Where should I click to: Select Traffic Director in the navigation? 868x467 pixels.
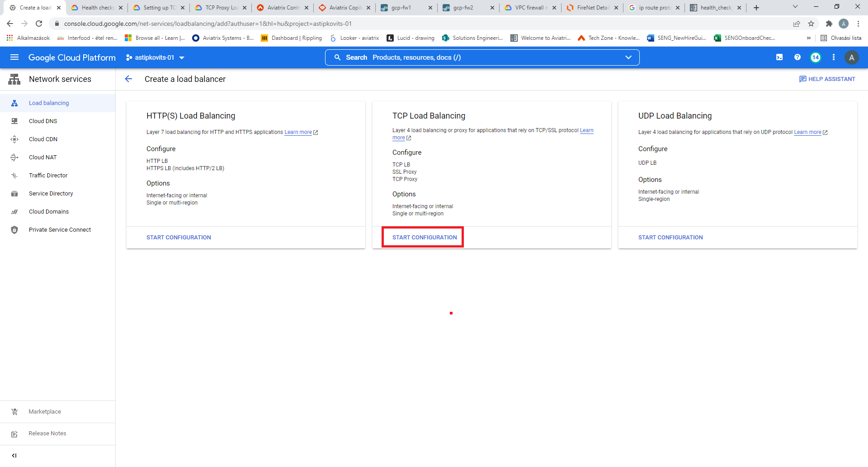(x=48, y=175)
